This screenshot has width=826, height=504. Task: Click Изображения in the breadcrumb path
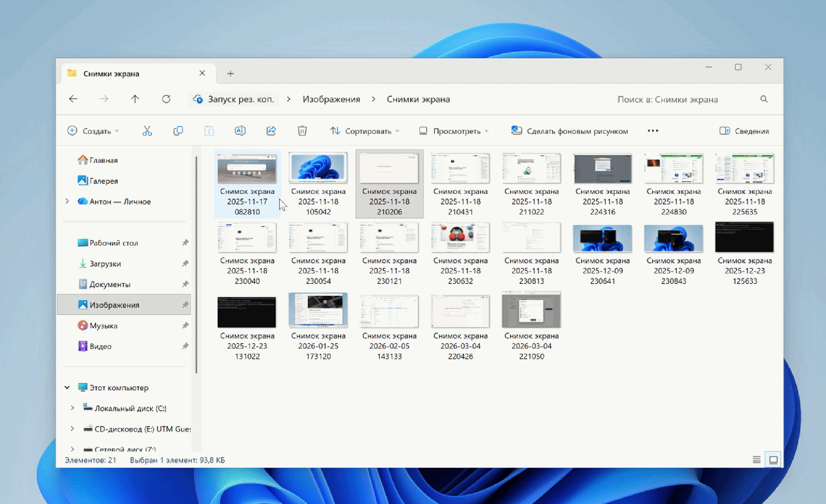pos(331,99)
